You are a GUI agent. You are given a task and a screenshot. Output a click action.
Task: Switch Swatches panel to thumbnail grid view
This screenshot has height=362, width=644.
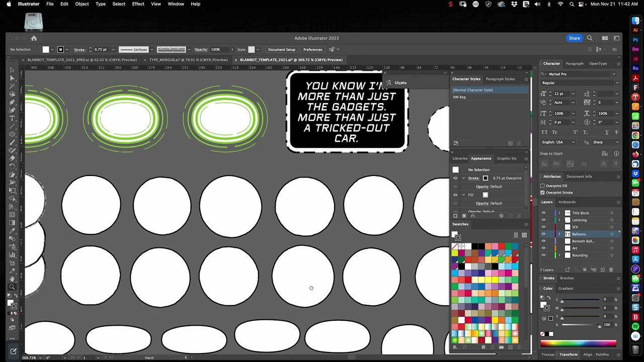click(x=524, y=235)
